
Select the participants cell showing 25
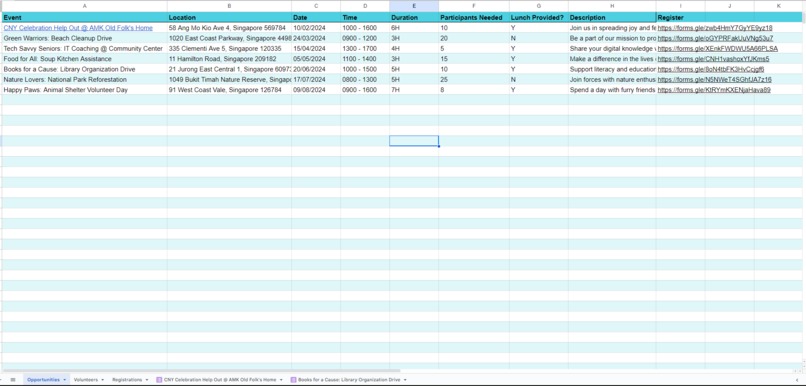tap(474, 80)
